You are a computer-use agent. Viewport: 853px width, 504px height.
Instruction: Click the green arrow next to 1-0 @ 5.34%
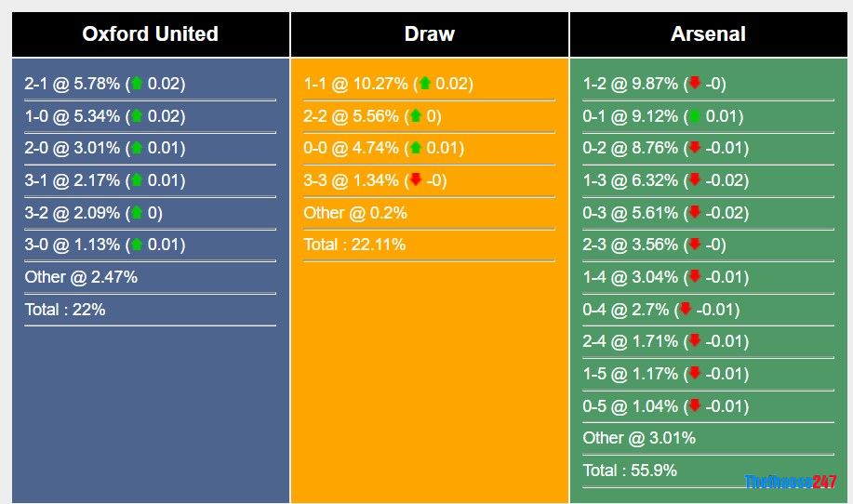pos(137,116)
